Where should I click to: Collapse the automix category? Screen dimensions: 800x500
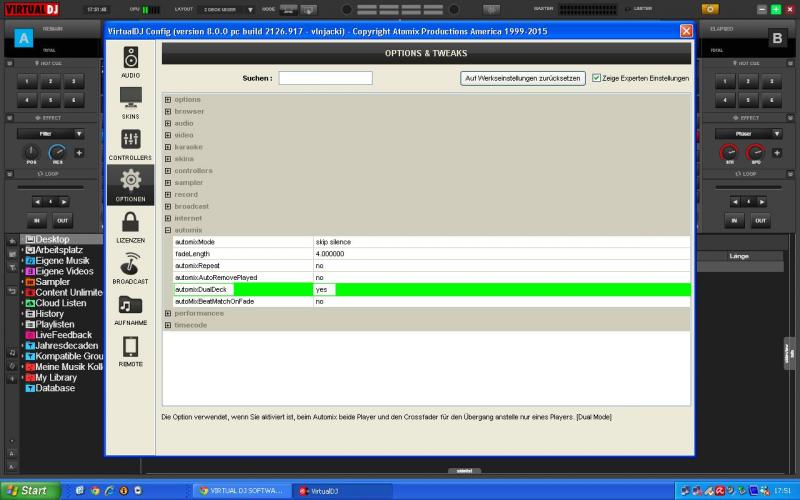(x=168, y=230)
